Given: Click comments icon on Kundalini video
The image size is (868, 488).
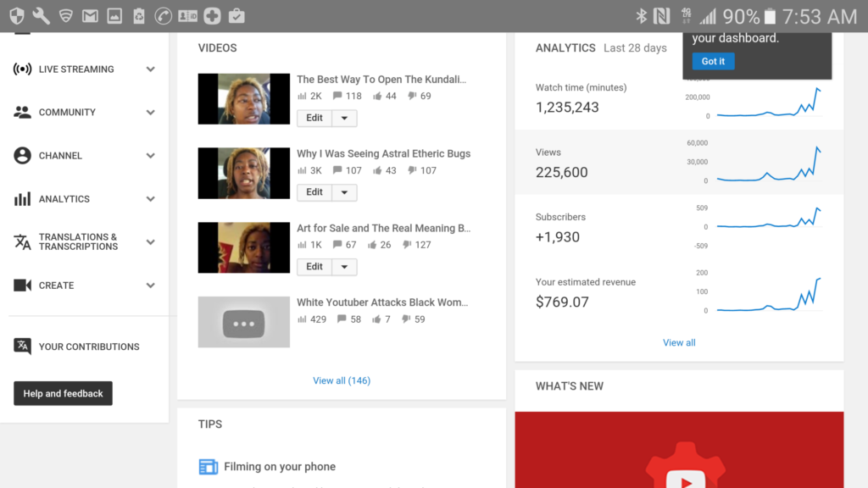Looking at the screenshot, I should [337, 96].
